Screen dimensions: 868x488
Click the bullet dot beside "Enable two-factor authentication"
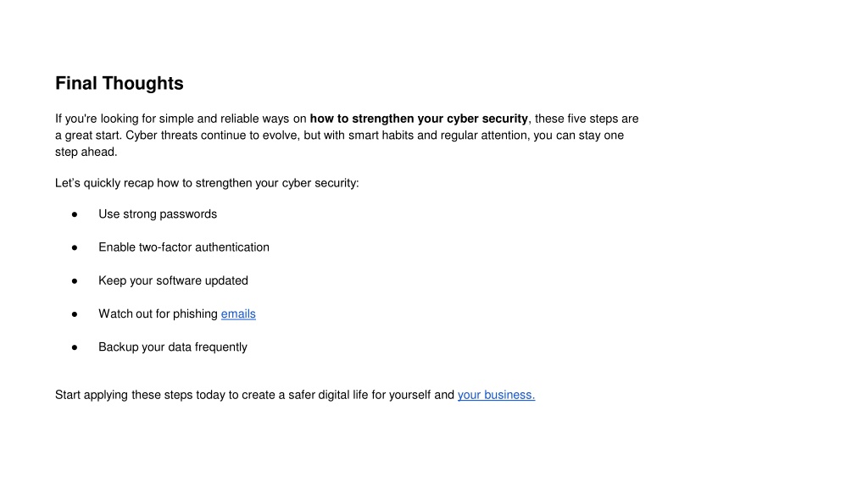tap(75, 248)
